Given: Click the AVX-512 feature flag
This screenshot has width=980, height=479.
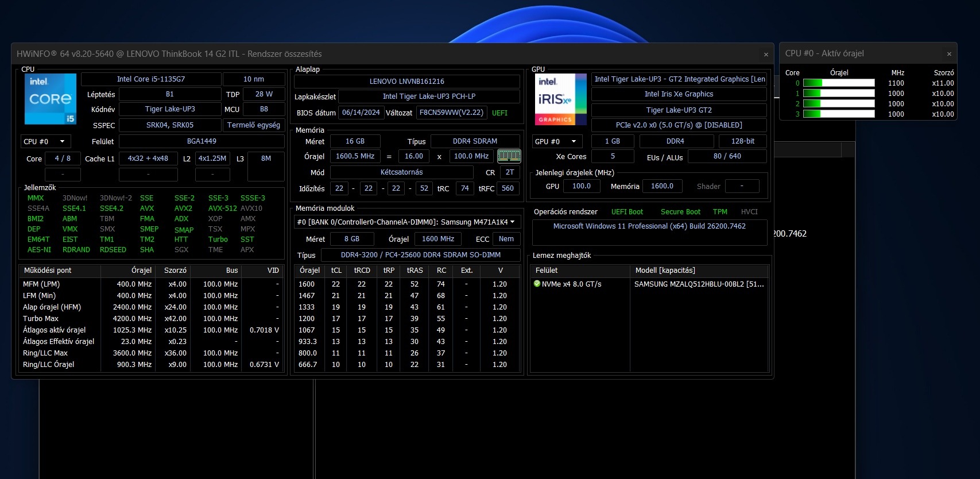Looking at the screenshot, I should [x=222, y=208].
